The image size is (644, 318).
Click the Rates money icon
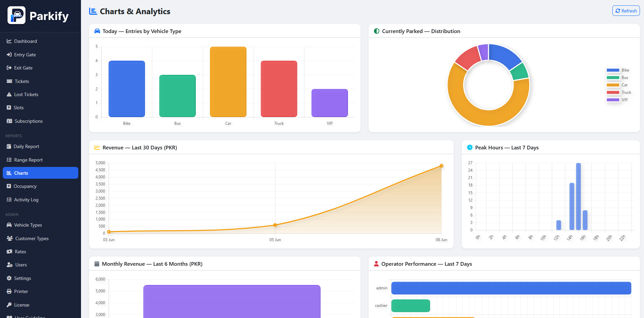point(9,252)
